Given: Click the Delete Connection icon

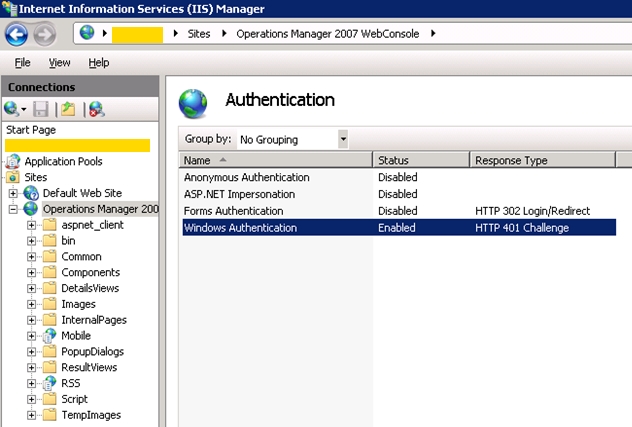Looking at the screenshot, I should (97, 109).
